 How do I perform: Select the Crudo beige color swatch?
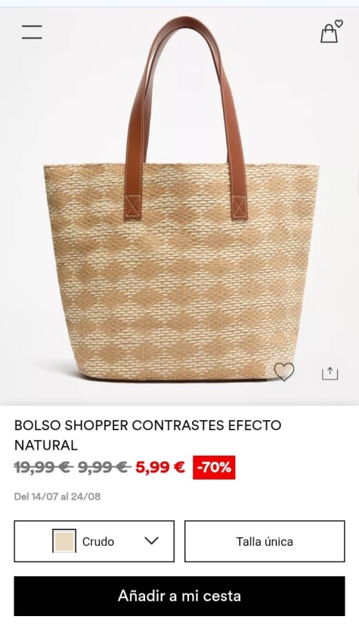(x=64, y=541)
